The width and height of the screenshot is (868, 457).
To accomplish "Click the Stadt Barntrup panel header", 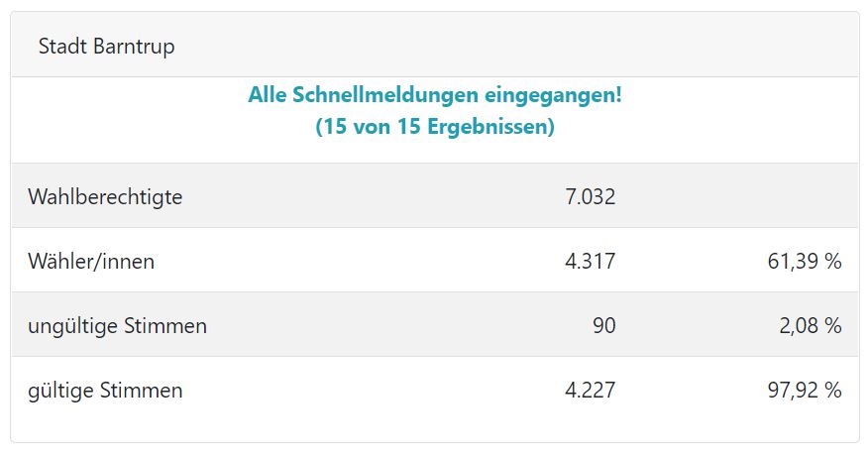I will pyautogui.click(x=435, y=45).
